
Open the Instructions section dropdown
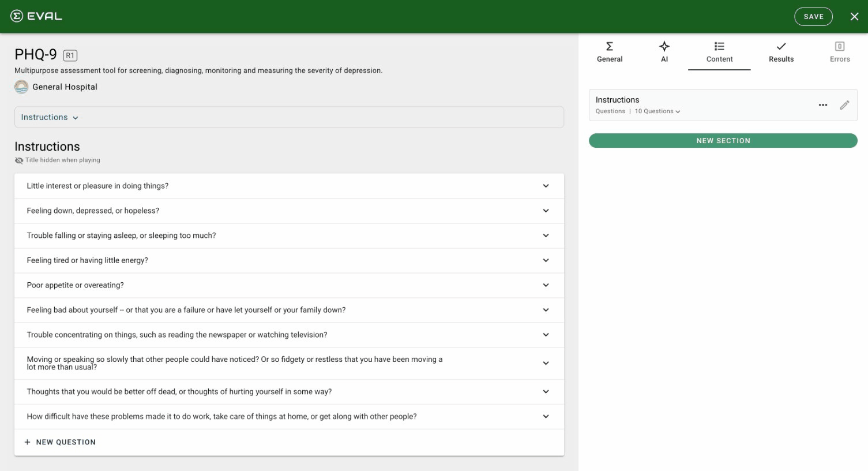(50, 117)
